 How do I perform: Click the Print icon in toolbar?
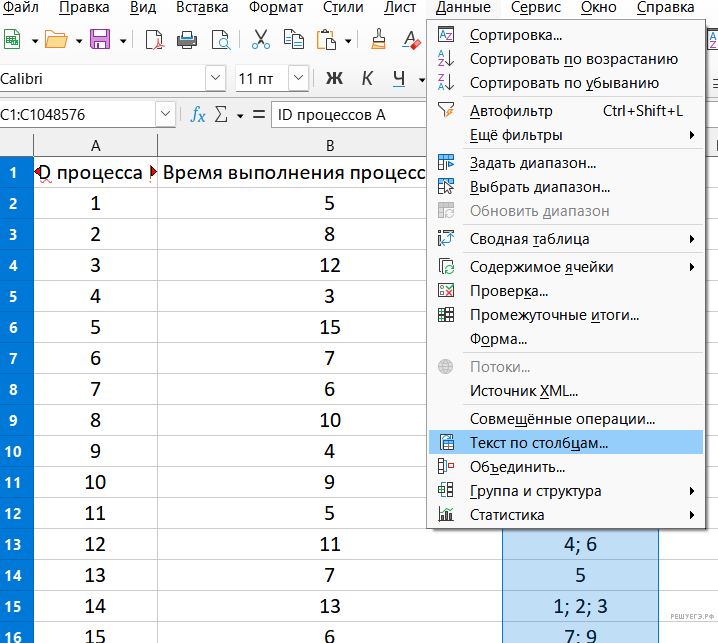(187, 40)
